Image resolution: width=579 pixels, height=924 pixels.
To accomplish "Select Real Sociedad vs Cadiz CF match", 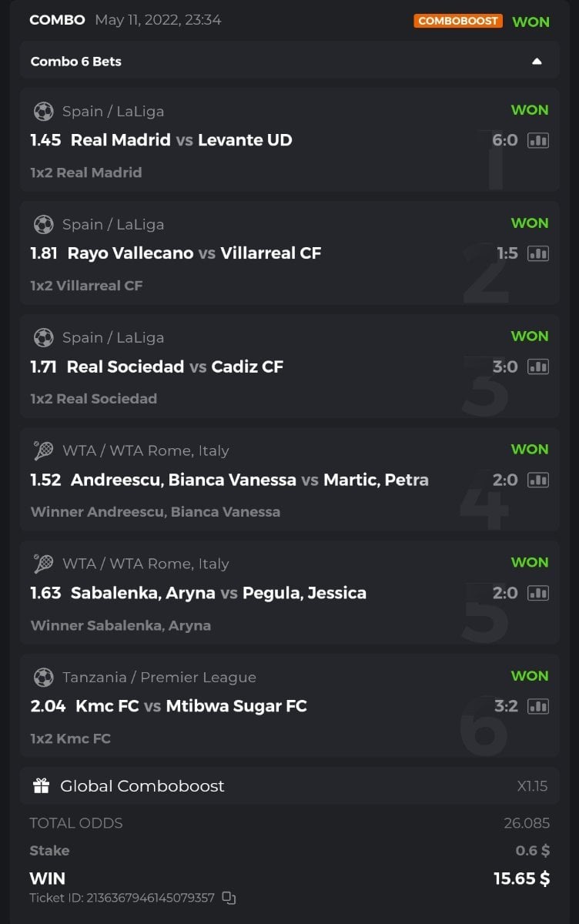I will (x=175, y=367).
